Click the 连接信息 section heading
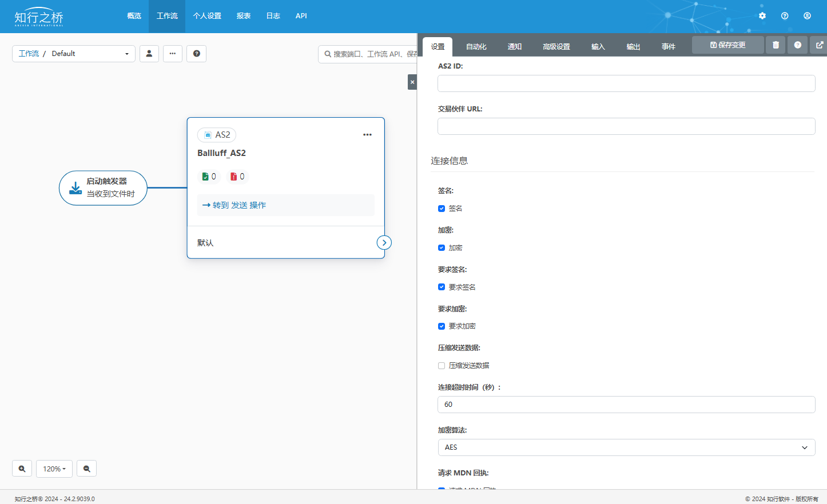Viewport: 827px width, 504px height. [x=450, y=161]
